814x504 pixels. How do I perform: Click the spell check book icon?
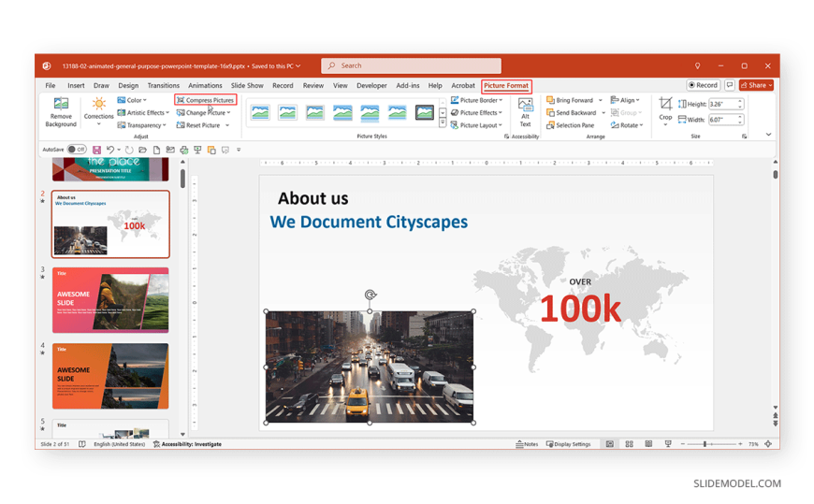pyautogui.click(x=82, y=444)
